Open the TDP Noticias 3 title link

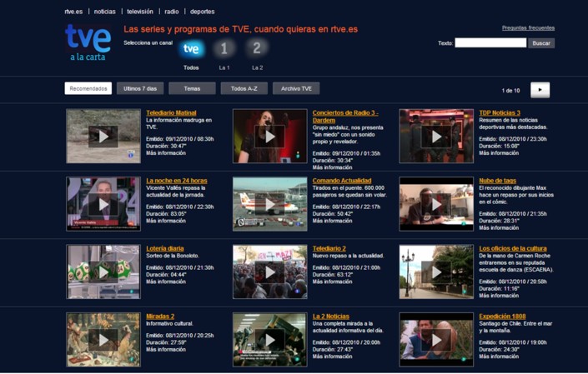pyautogui.click(x=500, y=112)
